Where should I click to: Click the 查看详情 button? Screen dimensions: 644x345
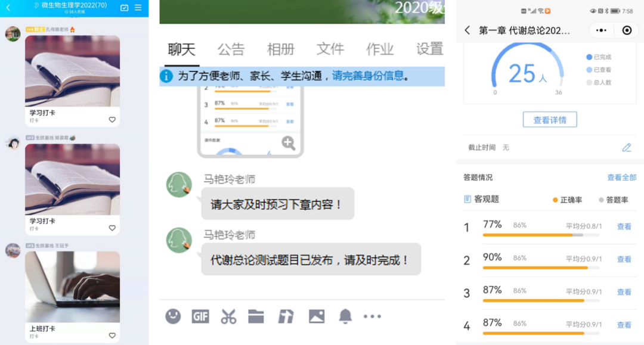[x=550, y=120]
